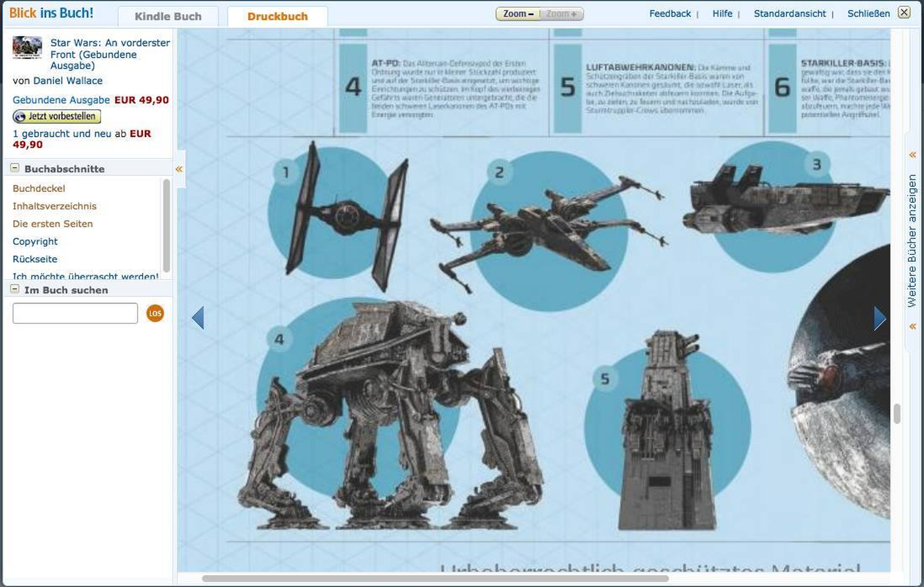924x587 pixels.
Task: Switch to the Druckbuch tab
Action: [277, 16]
